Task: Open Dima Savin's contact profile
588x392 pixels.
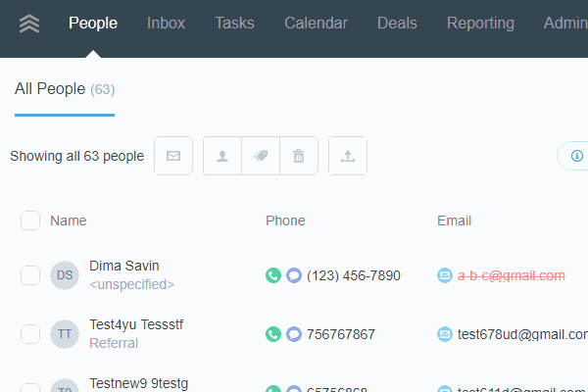Action: [x=124, y=266]
